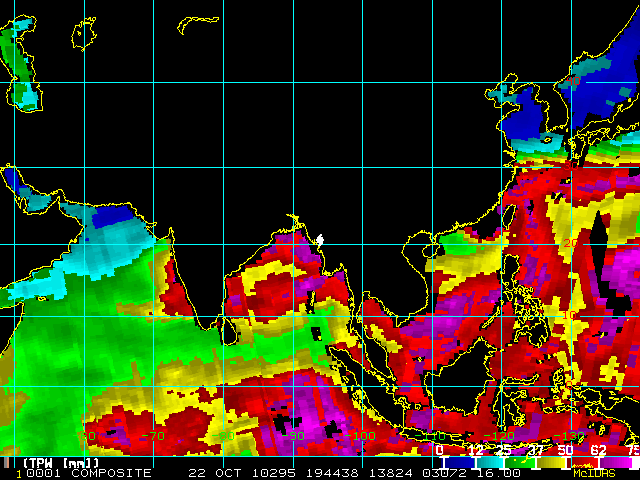Click the red segment of the TPW color bar
Screen dimensions: 640x480
(582, 462)
